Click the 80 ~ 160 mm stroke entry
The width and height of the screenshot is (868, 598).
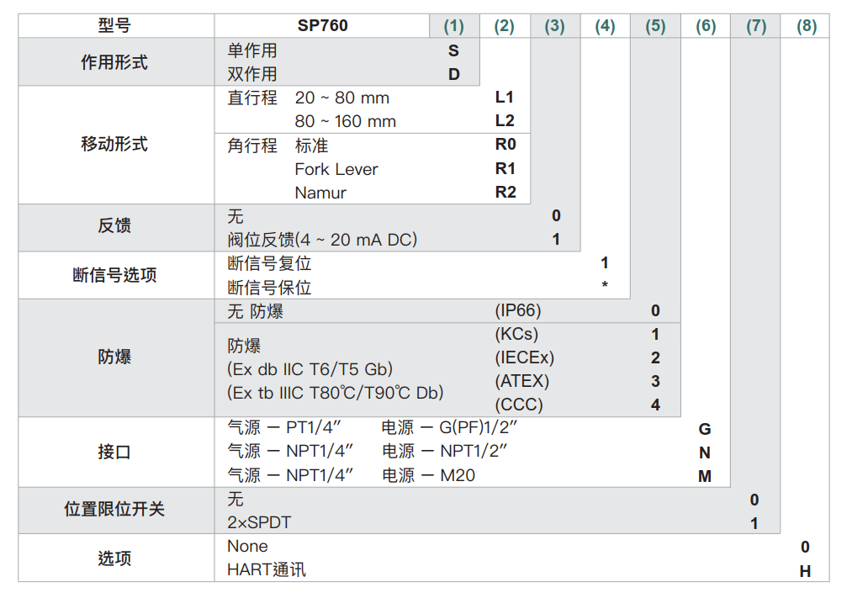point(345,121)
